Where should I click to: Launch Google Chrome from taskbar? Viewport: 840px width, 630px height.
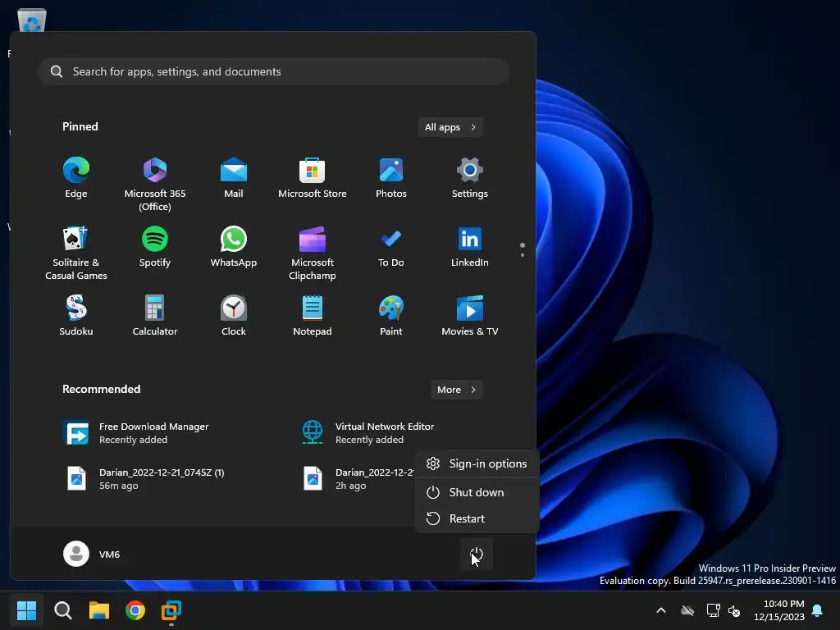pos(135,610)
